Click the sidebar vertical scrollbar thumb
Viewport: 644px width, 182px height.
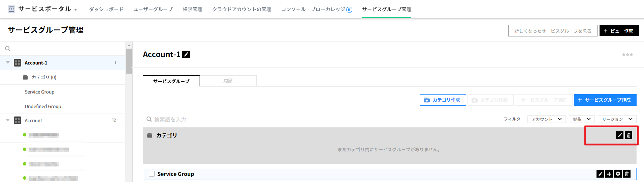coord(129,61)
